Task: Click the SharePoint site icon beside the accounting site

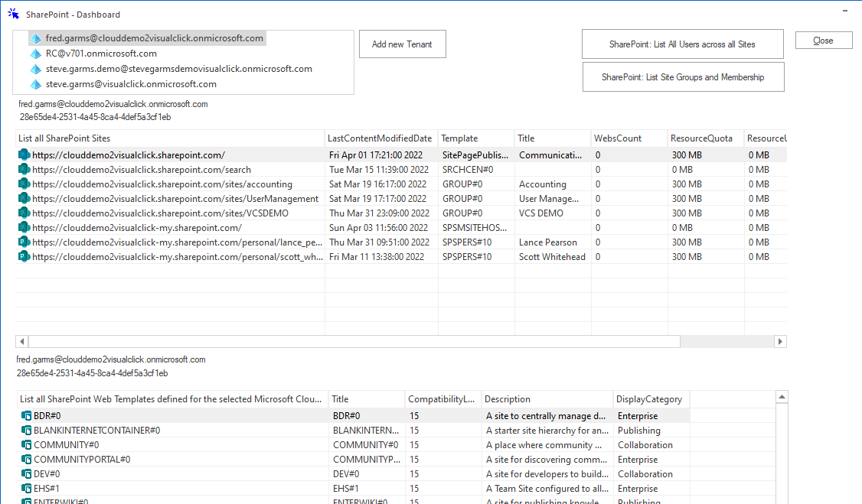Action: coord(24,184)
